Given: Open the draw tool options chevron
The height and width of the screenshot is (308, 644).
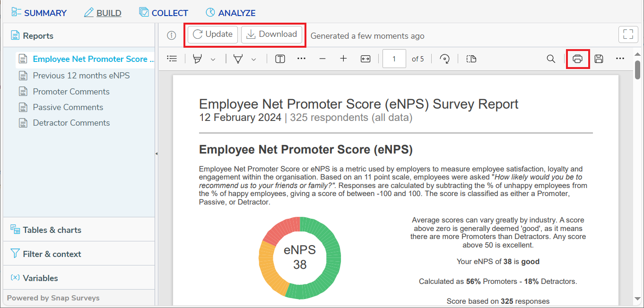Looking at the screenshot, I should coord(253,59).
